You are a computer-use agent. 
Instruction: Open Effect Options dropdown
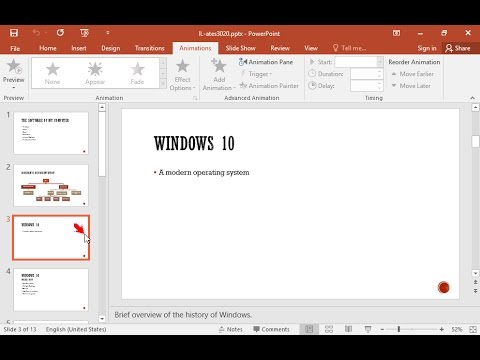tap(182, 75)
